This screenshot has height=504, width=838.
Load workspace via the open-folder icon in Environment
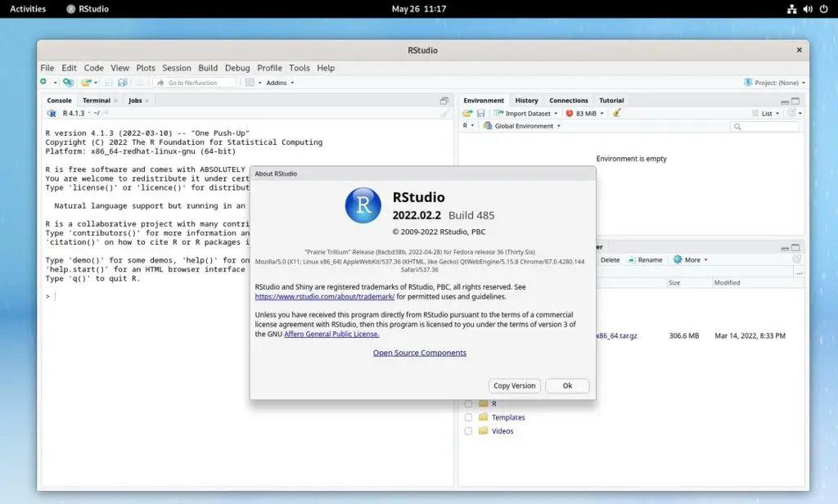[466, 113]
